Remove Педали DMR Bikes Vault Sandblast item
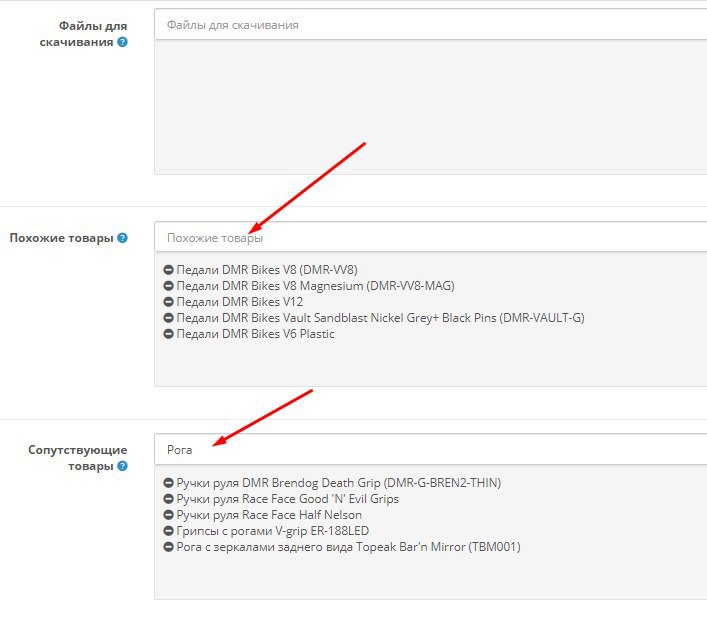 [x=168, y=318]
